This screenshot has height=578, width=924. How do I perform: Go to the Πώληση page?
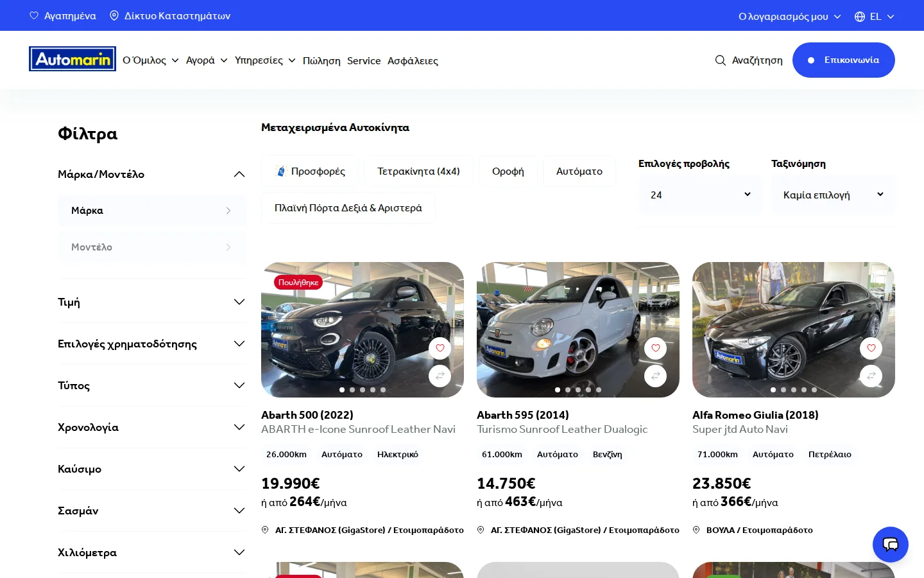321,60
